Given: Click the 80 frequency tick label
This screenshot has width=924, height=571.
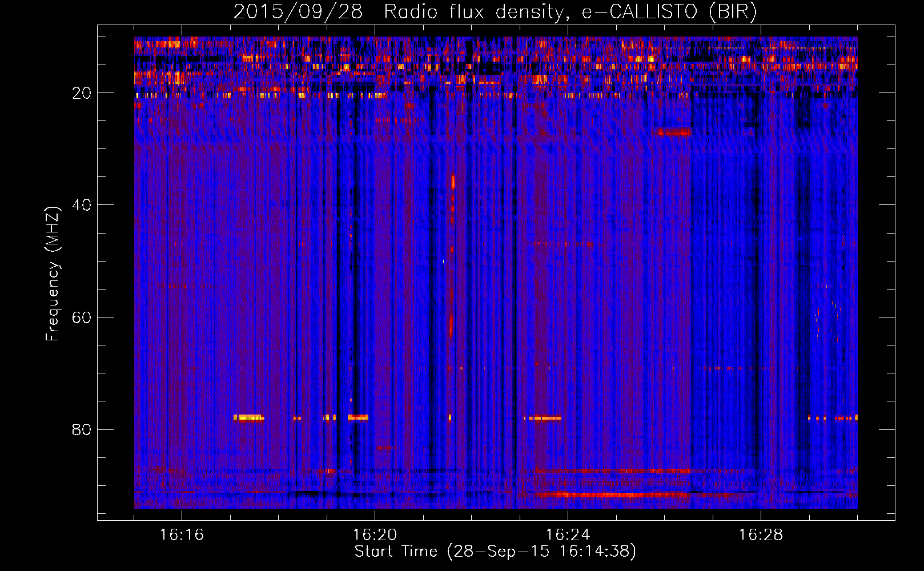Looking at the screenshot, I should click(x=82, y=429).
